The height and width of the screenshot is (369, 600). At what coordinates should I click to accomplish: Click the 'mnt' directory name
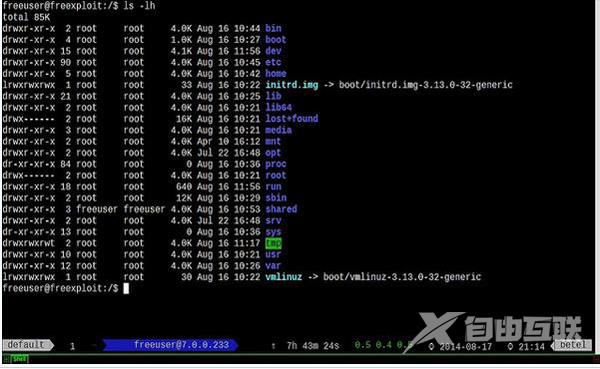coord(273,142)
